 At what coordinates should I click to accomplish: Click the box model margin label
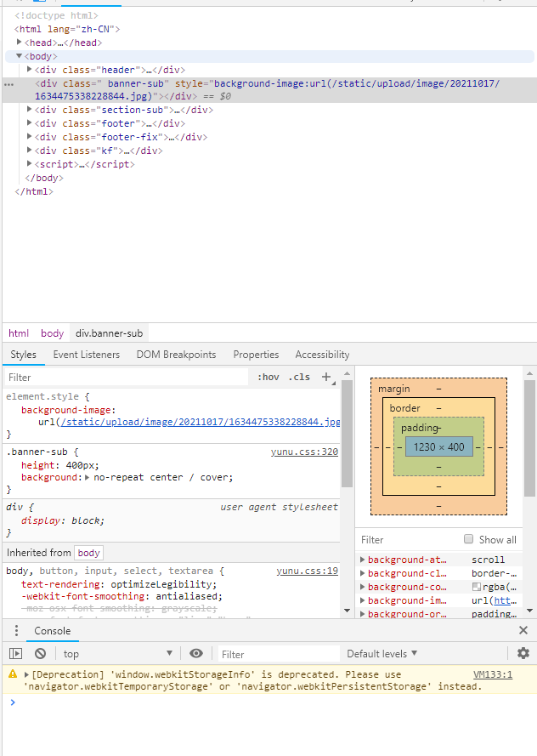[394, 389]
